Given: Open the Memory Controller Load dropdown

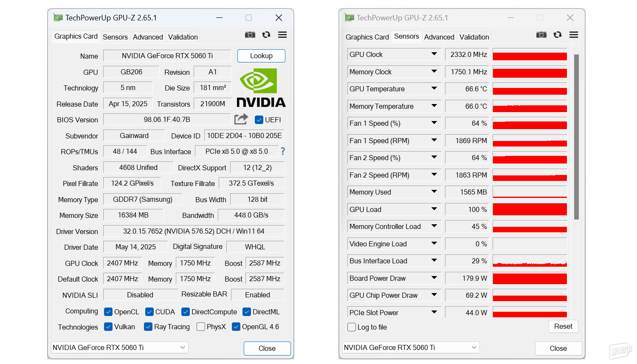Looking at the screenshot, I should (434, 226).
